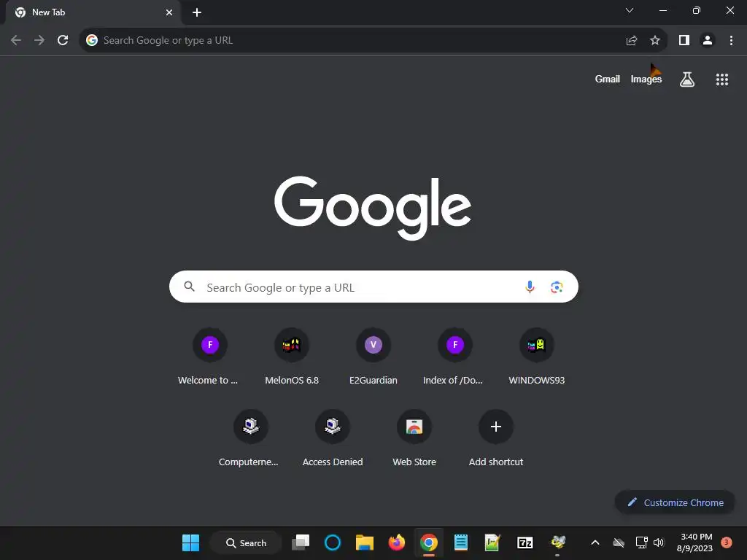747x560 pixels.
Task: Reload the page with the refresh icon
Action: point(63,41)
